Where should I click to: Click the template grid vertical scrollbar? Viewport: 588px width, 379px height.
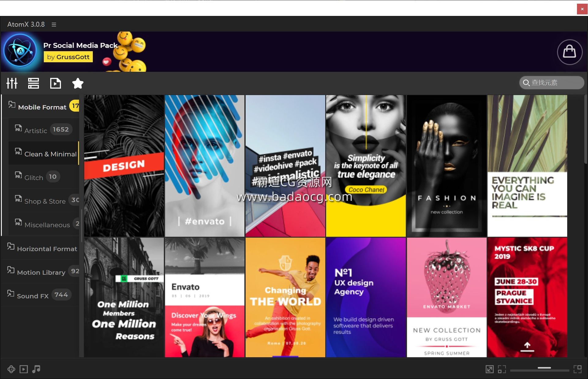[x=586, y=129]
